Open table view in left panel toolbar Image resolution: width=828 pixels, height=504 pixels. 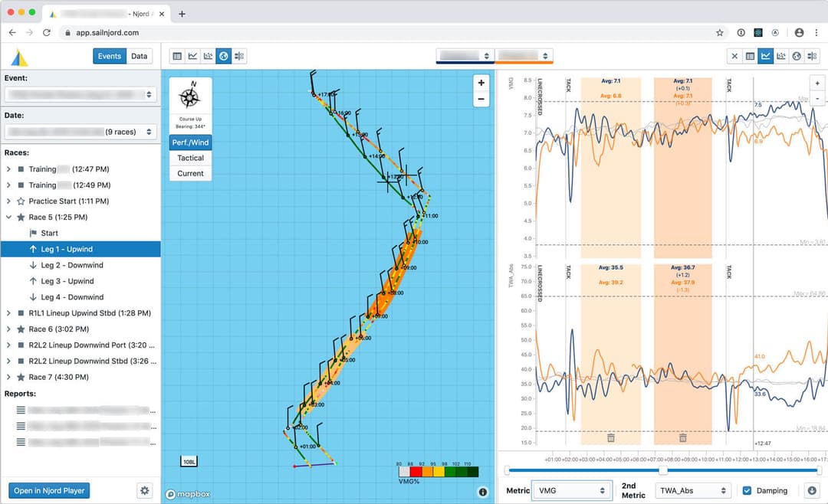pos(177,56)
